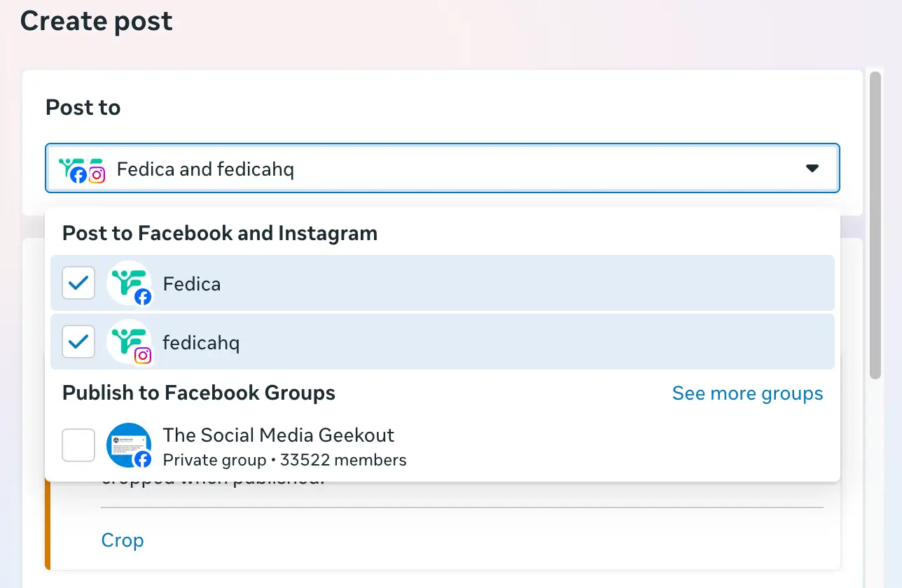
Task: Click The Social Media Geekout group thumbnail
Action: pyautogui.click(x=127, y=443)
